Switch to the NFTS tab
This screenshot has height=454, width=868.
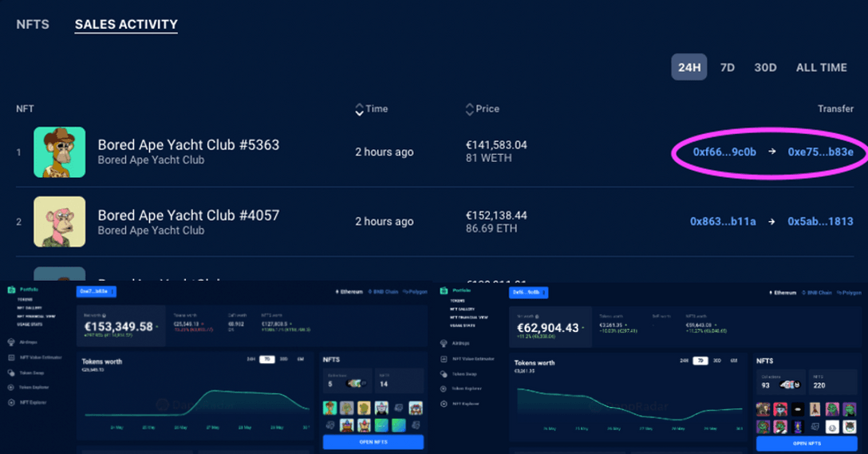(33, 25)
